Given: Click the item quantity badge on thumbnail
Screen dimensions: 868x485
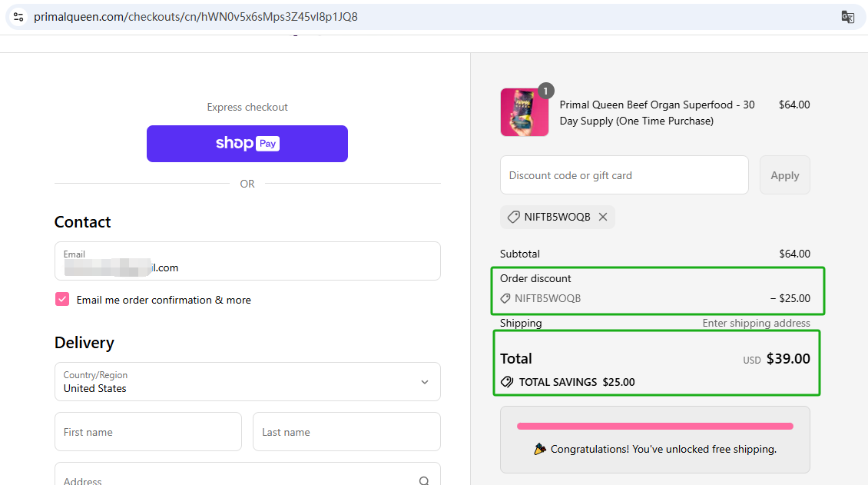Looking at the screenshot, I should [546, 91].
